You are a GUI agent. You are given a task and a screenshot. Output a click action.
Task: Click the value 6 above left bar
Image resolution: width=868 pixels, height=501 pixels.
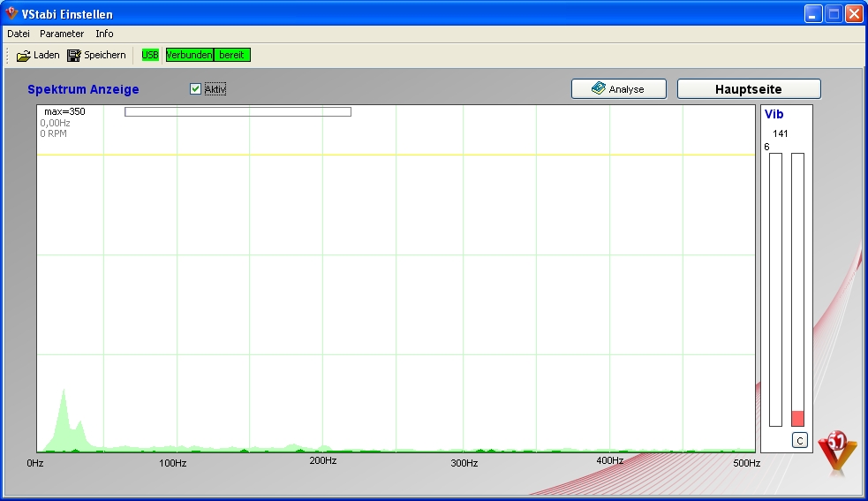766,147
